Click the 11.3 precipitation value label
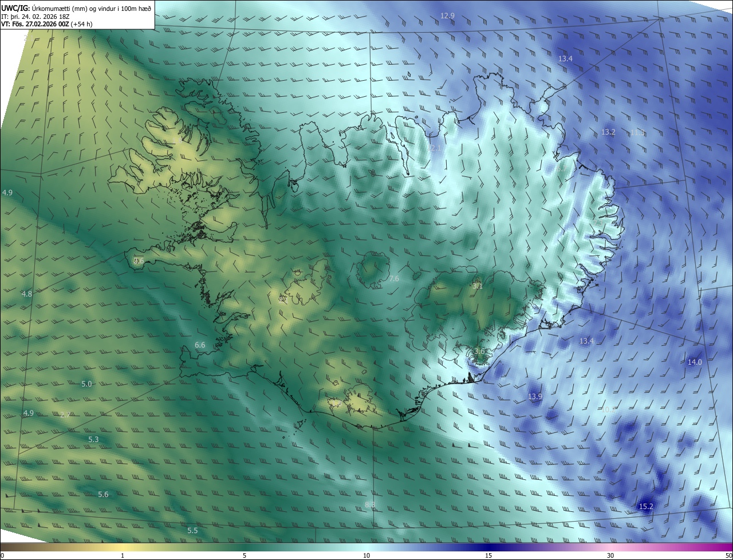 (637, 132)
